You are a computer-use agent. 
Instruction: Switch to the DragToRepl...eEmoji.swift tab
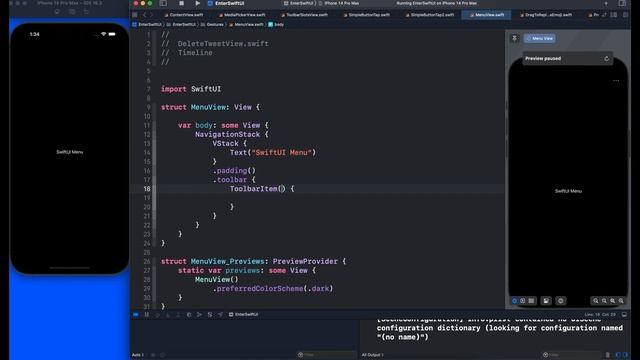click(x=545, y=15)
